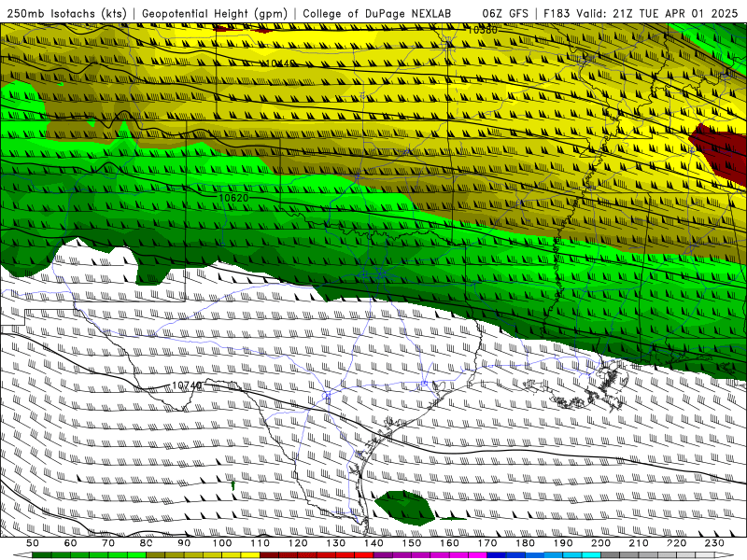Click the 170 value on the color scale
This screenshot has width=747, height=560.
click(x=487, y=543)
